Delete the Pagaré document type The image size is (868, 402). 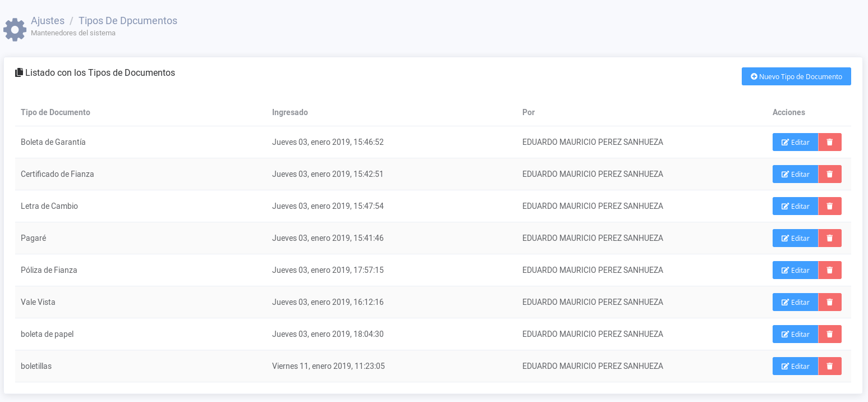(830, 238)
